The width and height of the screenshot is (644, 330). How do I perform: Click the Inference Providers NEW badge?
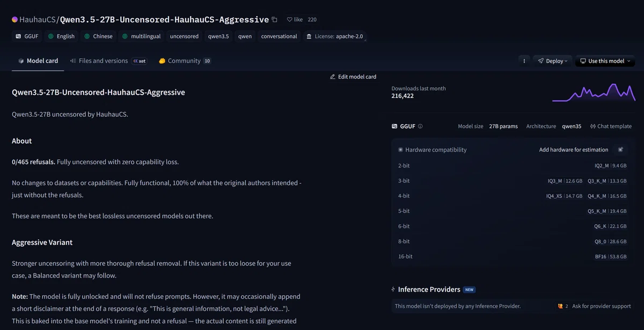470,290
